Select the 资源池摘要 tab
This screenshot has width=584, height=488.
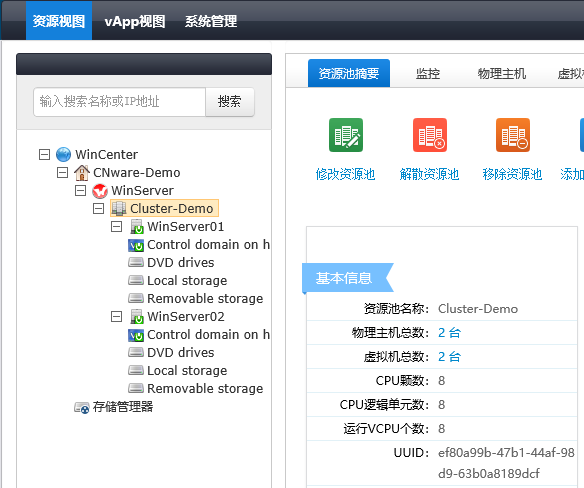pos(349,73)
